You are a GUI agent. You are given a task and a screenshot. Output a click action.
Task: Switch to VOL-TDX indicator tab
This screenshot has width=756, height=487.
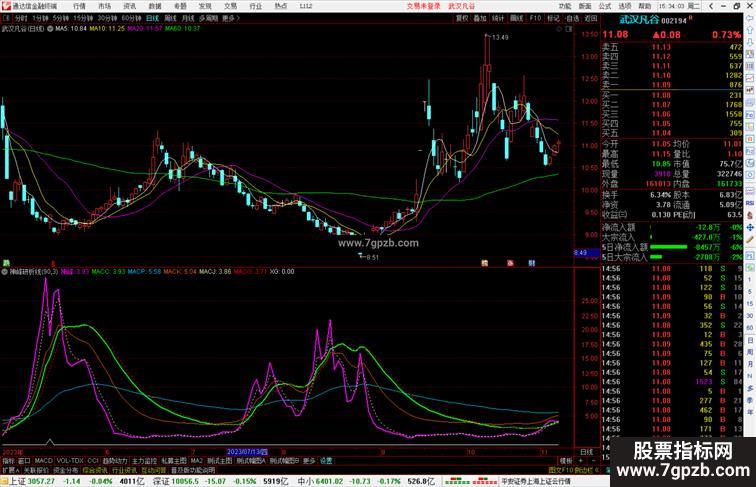70,461
